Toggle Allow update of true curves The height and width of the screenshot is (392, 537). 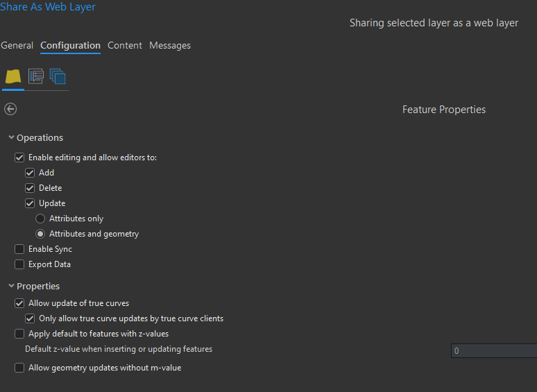(x=19, y=303)
